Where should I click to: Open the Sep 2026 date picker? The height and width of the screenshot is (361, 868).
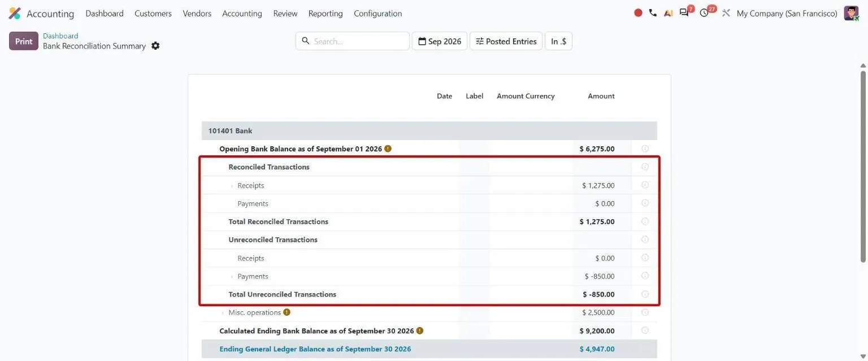pos(440,41)
